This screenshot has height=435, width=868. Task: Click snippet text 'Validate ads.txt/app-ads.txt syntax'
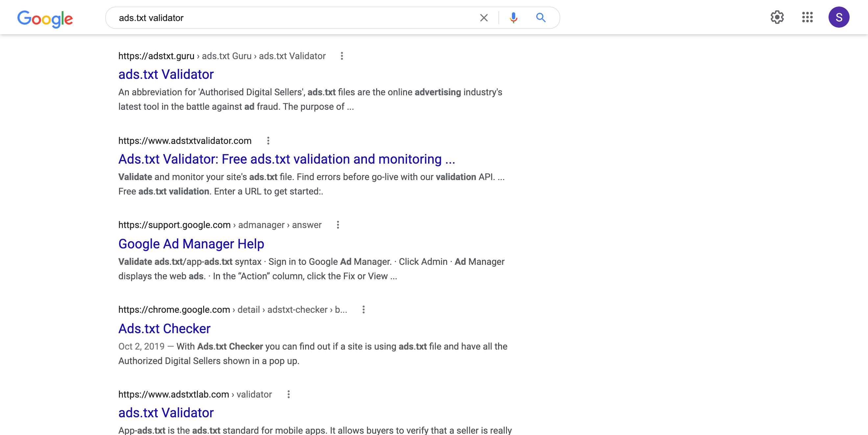coord(190,262)
